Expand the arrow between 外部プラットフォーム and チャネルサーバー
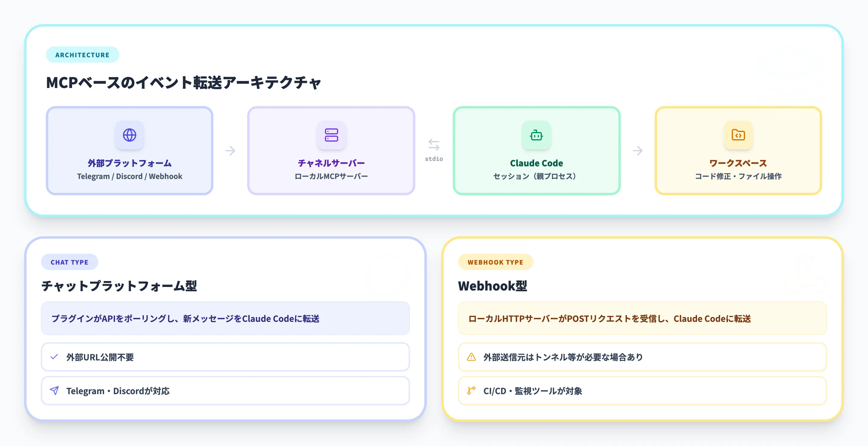This screenshot has height=446, width=868. pyautogui.click(x=231, y=151)
